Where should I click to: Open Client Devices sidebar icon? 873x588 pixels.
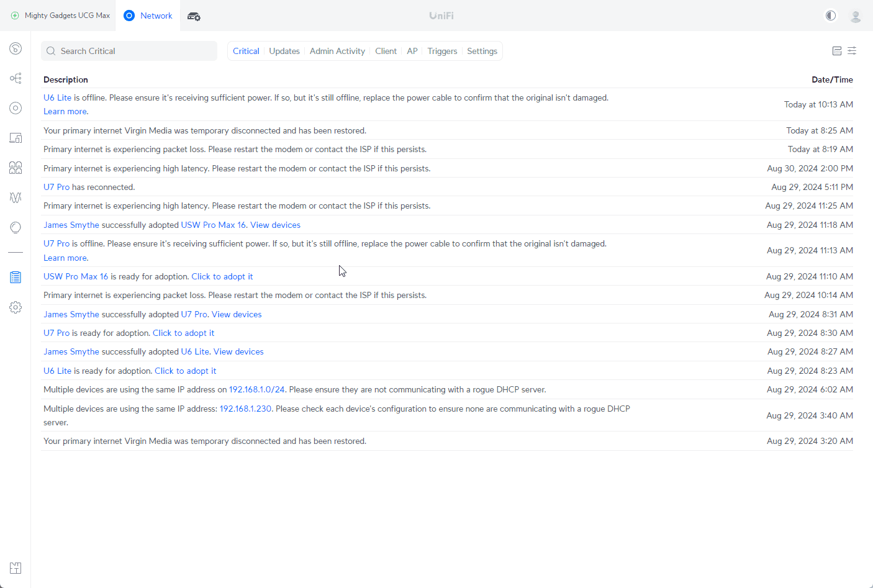[16, 138]
